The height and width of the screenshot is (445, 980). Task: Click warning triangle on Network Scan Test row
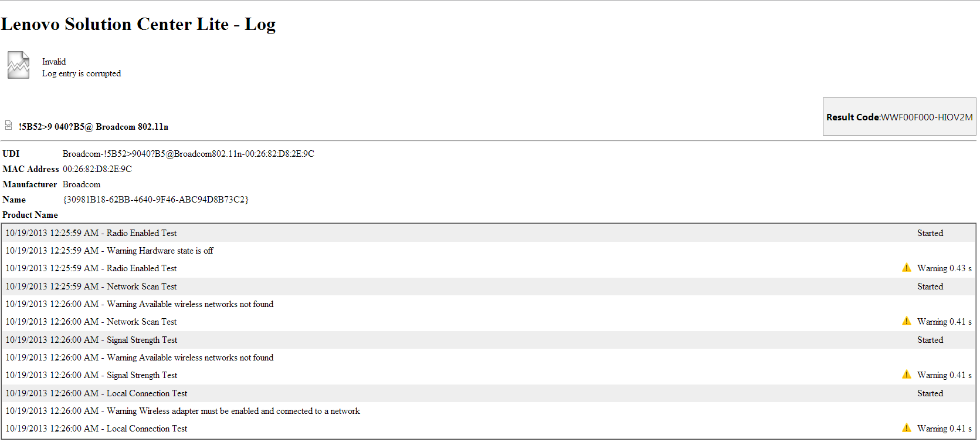point(907,321)
